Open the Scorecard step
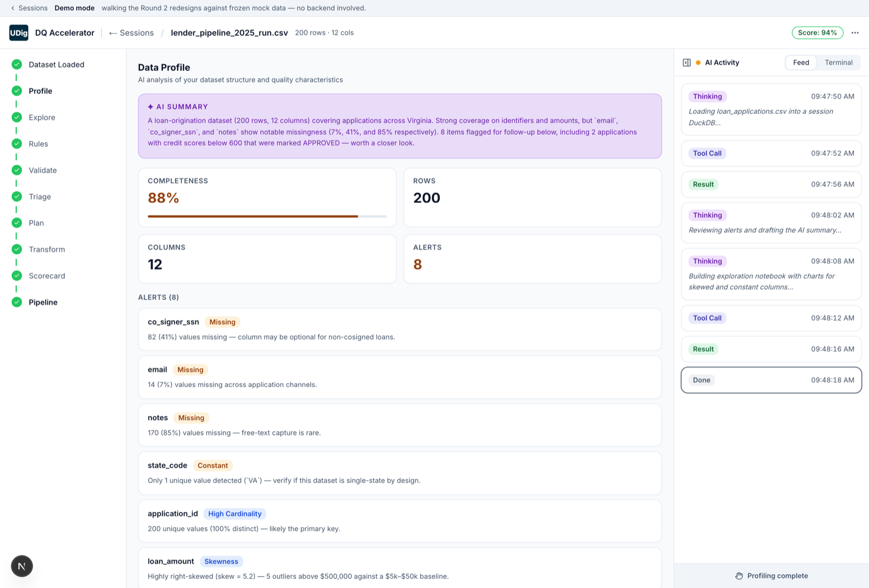 [x=47, y=276]
